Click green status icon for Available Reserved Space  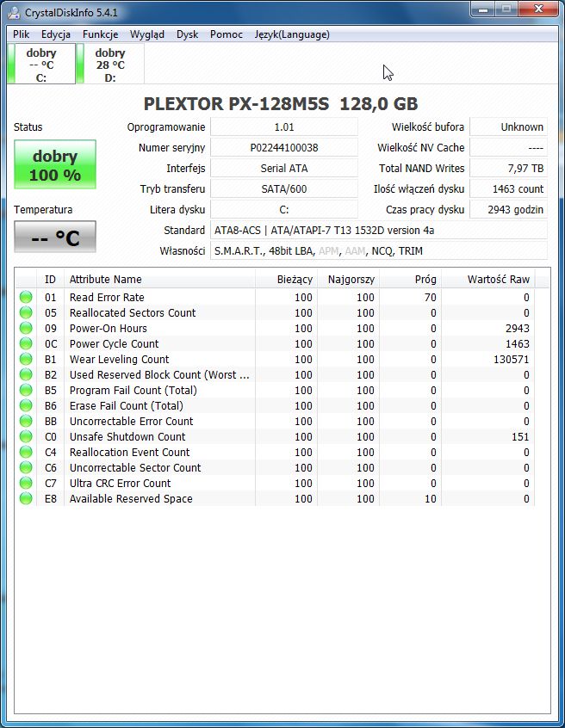coord(26,498)
